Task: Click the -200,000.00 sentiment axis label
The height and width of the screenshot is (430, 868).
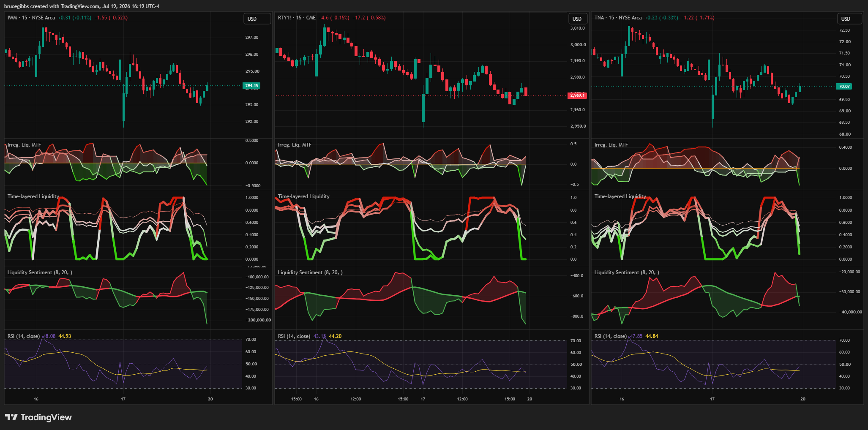Action: [x=258, y=320]
